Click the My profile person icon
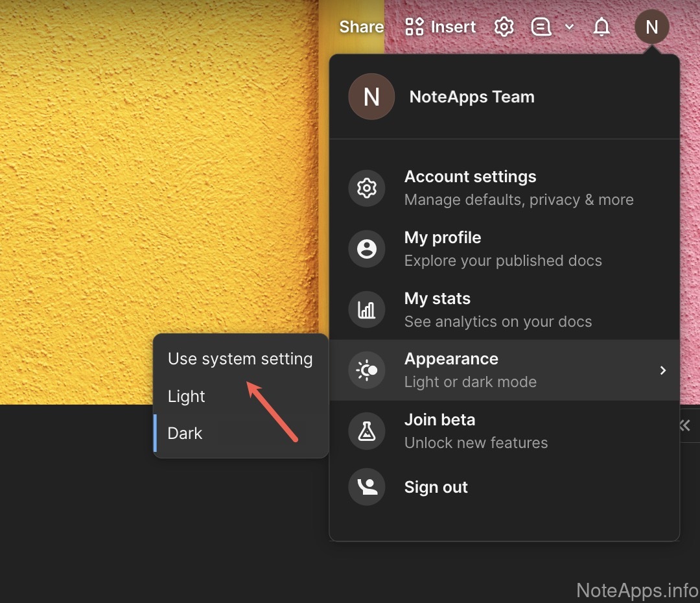 367,249
